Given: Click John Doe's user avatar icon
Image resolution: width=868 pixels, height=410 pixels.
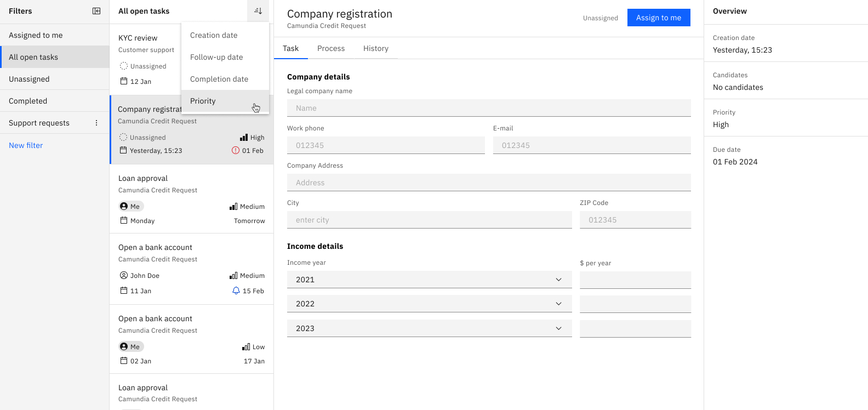Looking at the screenshot, I should coord(124,275).
